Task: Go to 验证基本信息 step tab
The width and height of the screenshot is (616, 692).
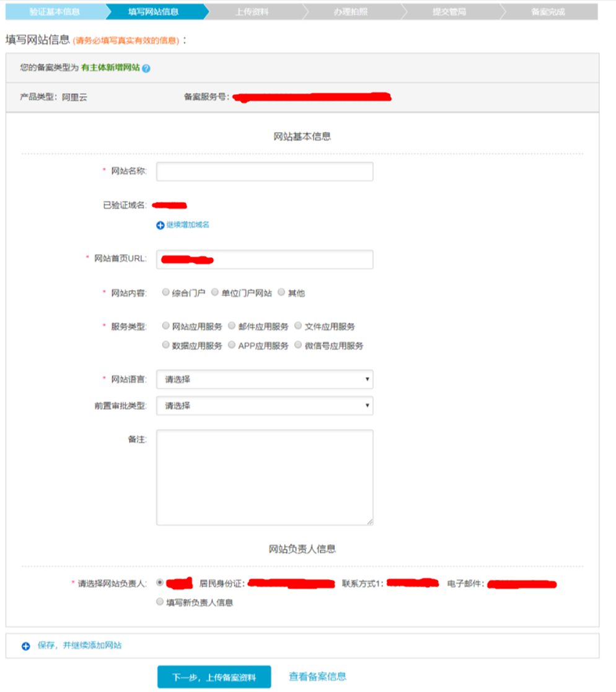Action: point(55,12)
